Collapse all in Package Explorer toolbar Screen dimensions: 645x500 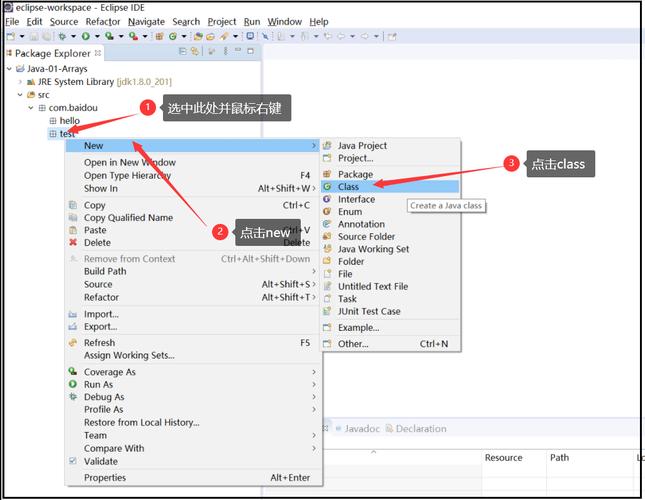[x=183, y=51]
